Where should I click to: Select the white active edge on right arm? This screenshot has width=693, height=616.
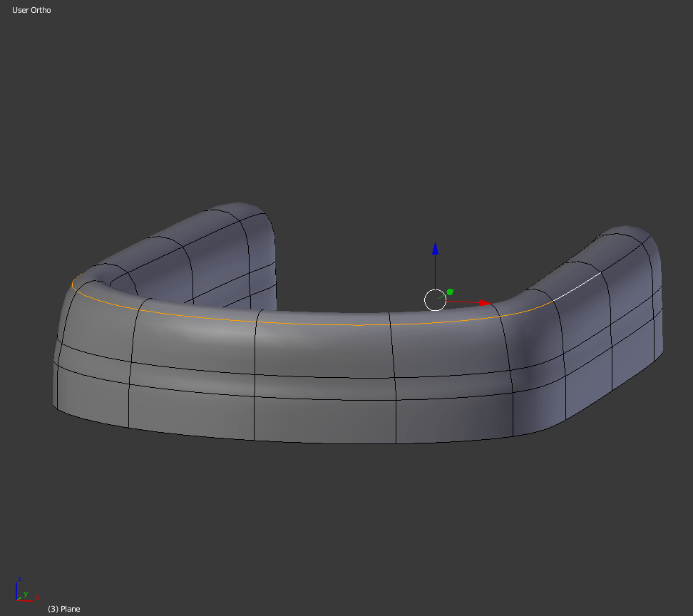click(577, 287)
